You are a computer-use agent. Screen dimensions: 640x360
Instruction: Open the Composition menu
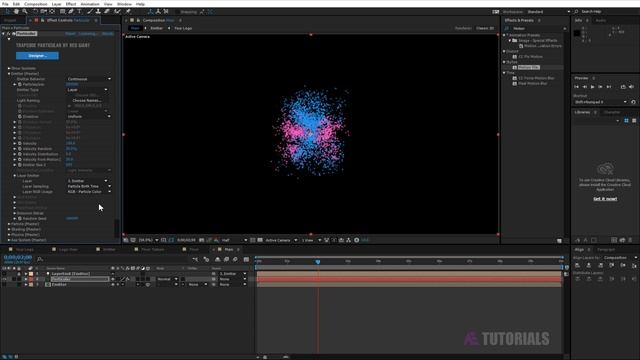tap(36, 4)
